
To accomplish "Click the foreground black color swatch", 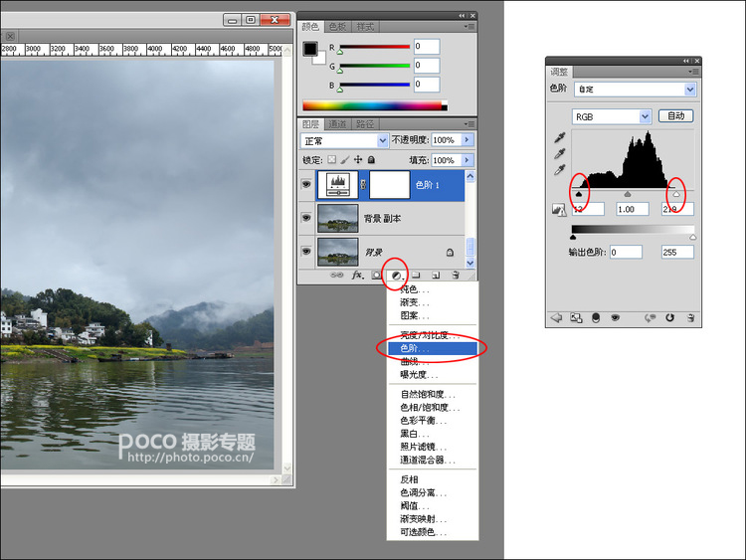I will [310, 49].
